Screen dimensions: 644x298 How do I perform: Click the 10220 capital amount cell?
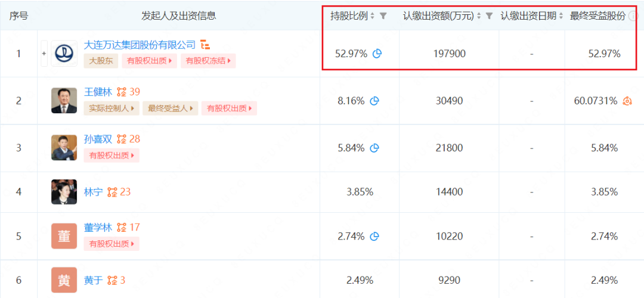pyautogui.click(x=450, y=236)
